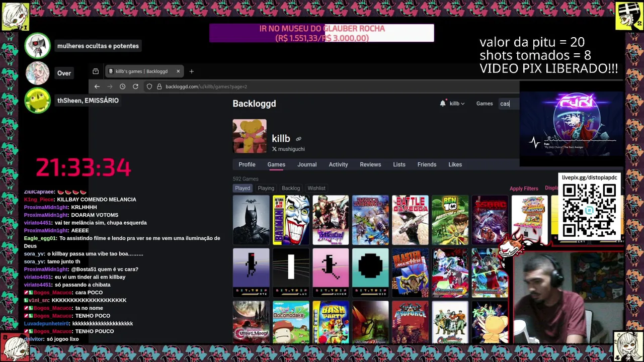Open the Bit.Trip Runner game cover

(331, 273)
